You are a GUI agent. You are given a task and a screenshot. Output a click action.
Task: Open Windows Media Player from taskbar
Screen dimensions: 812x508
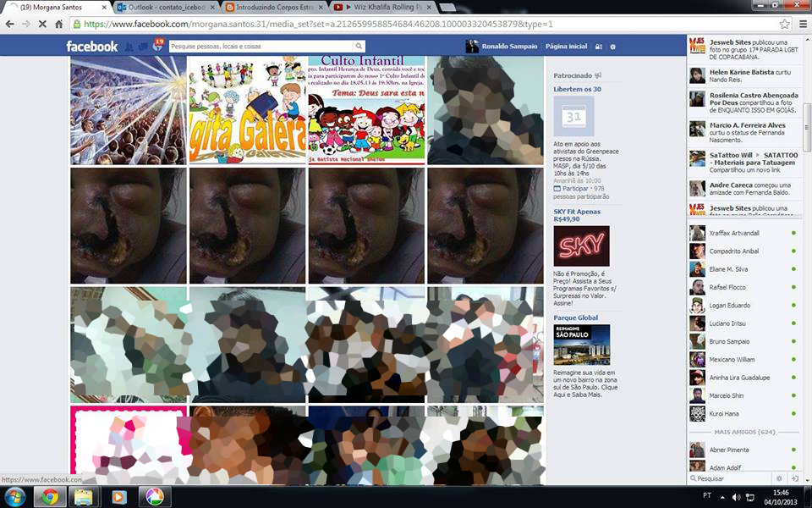click(118, 497)
